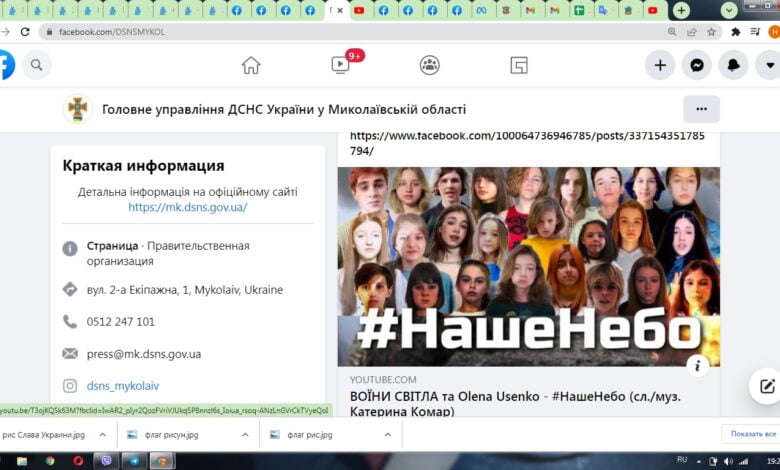Click the plus Create button
780x470 pixels.
coord(660,65)
